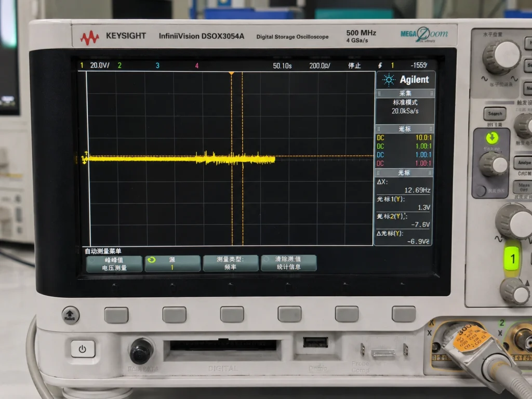Click the small round button below the Cursors knob
Image resolution: width=532 pixels, height=399 pixels.
tap(481, 191)
